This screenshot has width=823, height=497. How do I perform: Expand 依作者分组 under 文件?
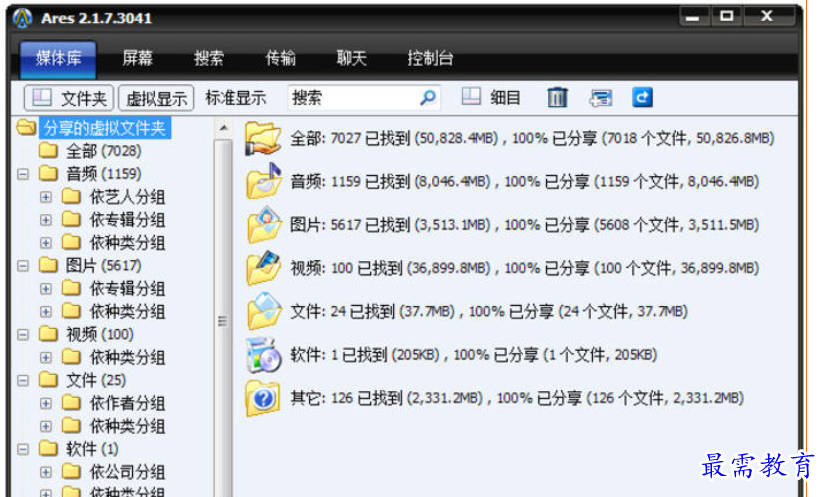[x=46, y=403]
